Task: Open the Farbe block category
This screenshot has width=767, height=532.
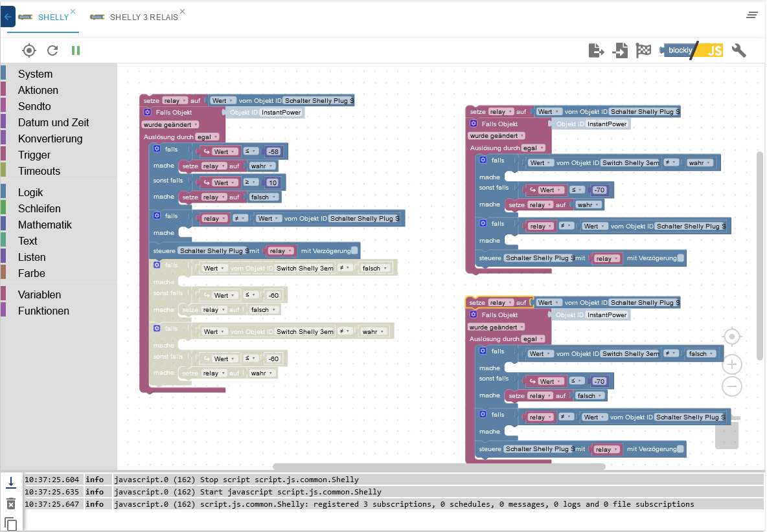Action: coord(31,273)
